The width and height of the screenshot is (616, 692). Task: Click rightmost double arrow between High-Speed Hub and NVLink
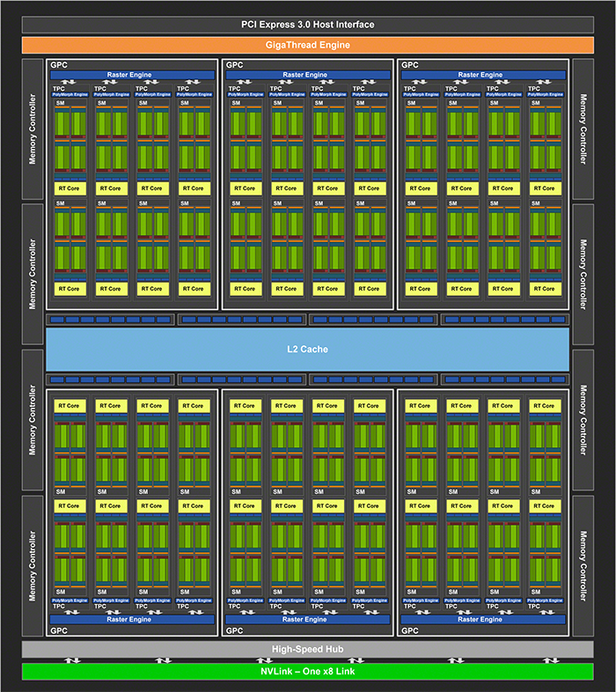552,660
